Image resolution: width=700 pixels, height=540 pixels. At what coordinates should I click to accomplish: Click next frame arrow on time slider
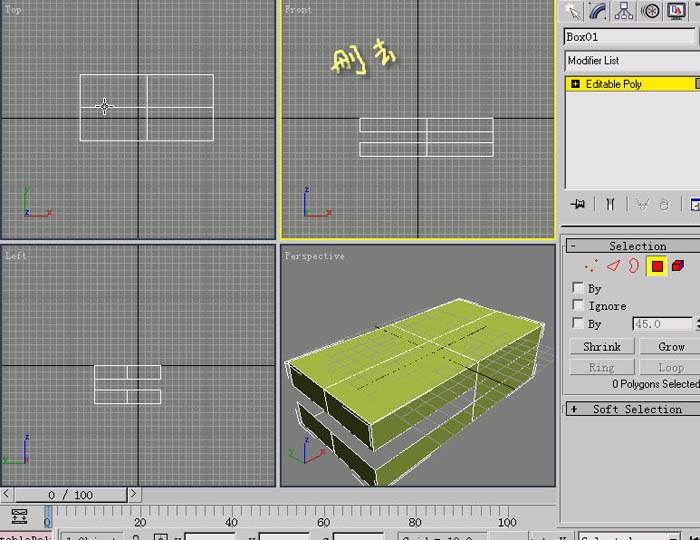(x=133, y=494)
